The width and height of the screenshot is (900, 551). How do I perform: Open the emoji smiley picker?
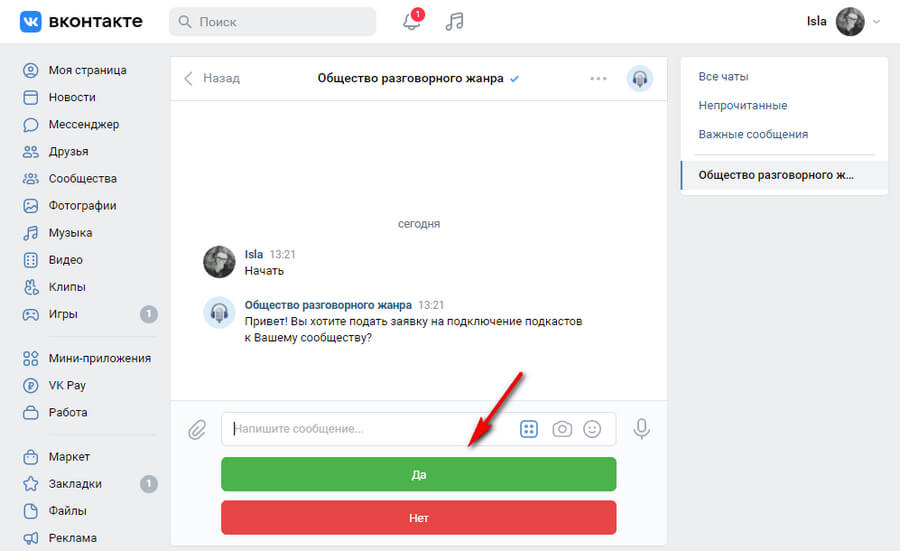(592, 429)
